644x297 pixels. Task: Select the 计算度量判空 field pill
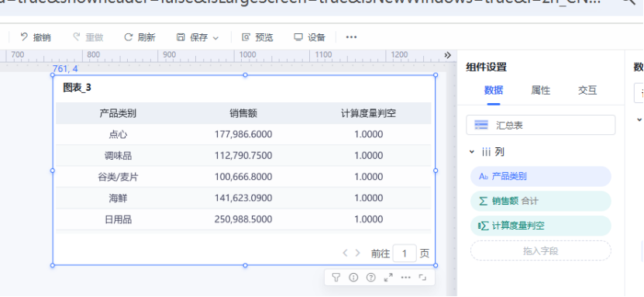pos(540,226)
